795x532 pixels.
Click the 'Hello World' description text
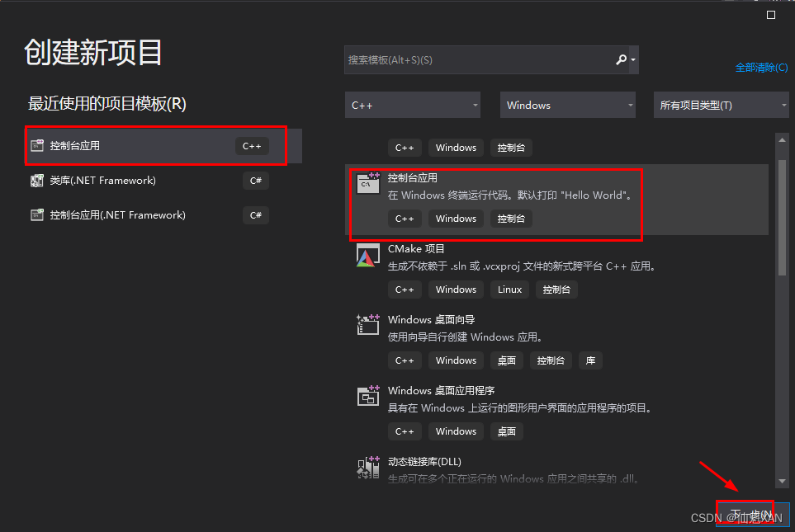510,195
